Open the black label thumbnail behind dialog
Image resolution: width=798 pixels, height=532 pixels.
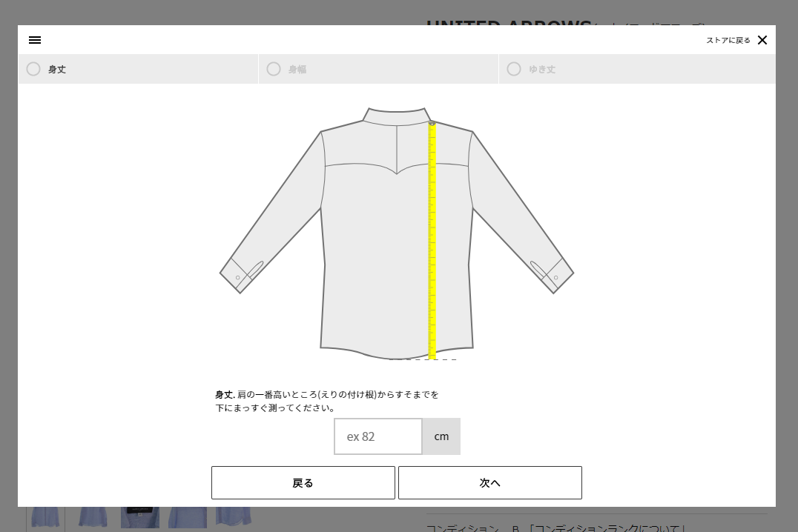click(140, 517)
